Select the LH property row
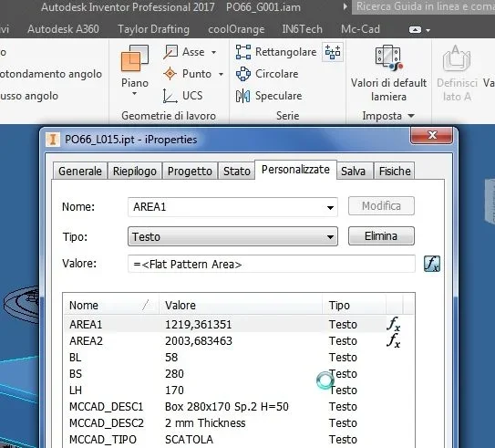 [239, 390]
